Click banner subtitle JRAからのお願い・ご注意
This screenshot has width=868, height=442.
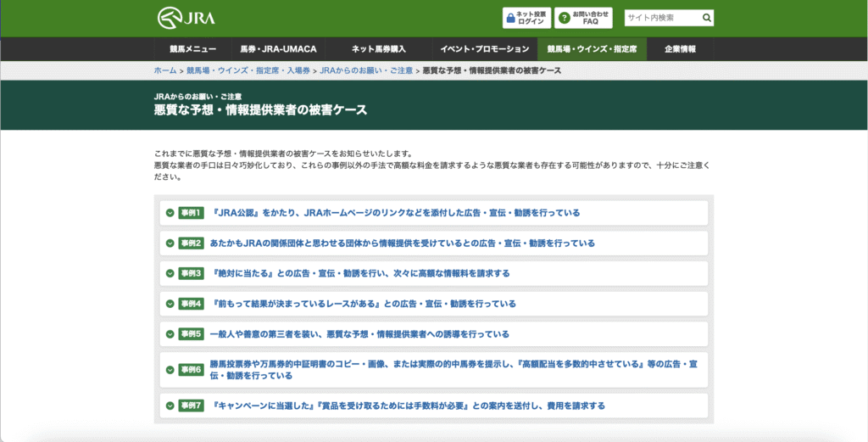[x=198, y=97]
